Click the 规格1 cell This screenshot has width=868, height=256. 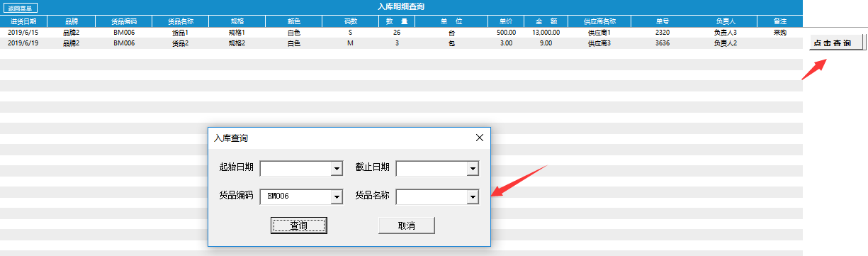coord(236,33)
